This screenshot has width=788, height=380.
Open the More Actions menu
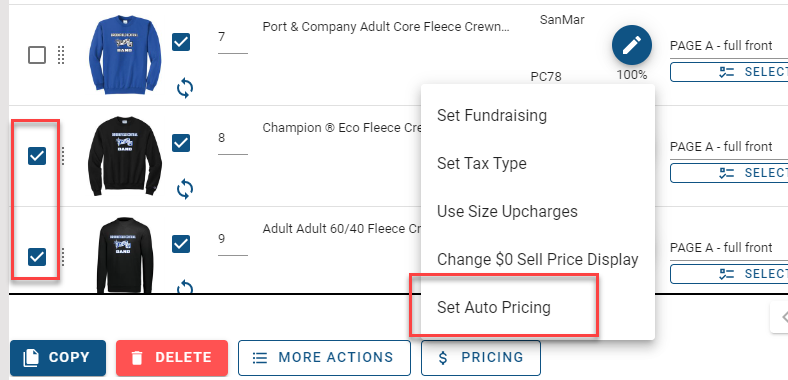(x=324, y=358)
